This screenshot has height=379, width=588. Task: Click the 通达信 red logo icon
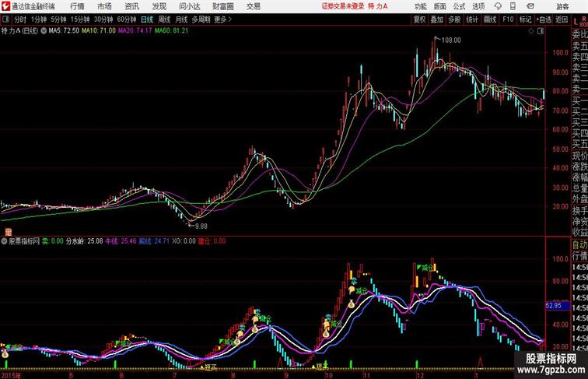click(x=5, y=6)
